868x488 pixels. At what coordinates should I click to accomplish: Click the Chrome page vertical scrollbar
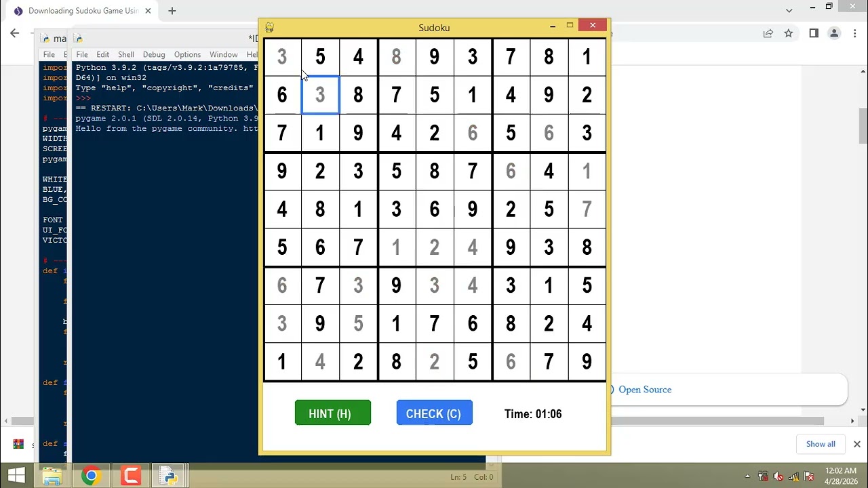[x=863, y=125]
